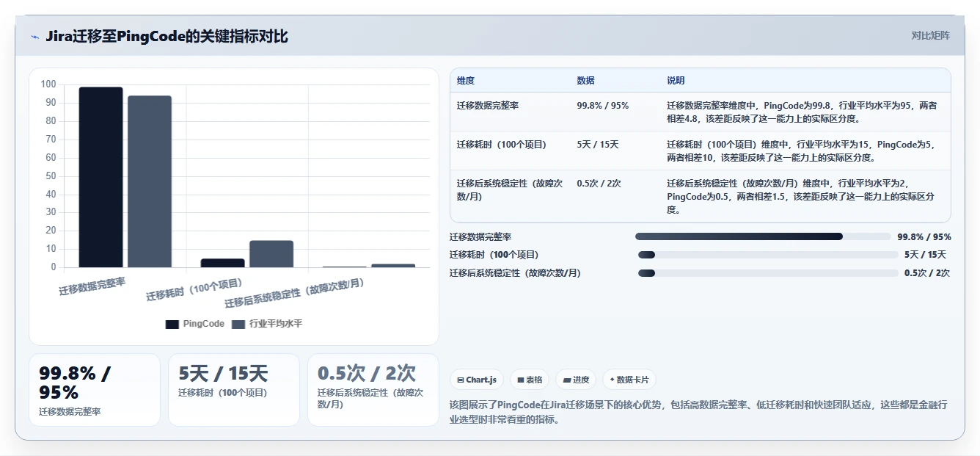Click the 迁移后系统稳定性 progress bar

pyautogui.click(x=768, y=273)
